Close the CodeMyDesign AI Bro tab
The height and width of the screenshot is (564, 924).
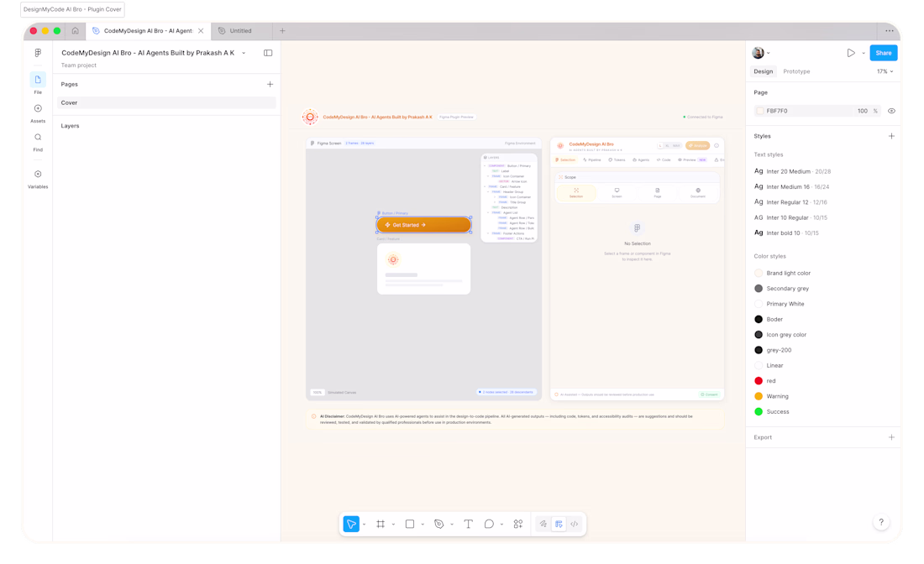click(x=201, y=30)
